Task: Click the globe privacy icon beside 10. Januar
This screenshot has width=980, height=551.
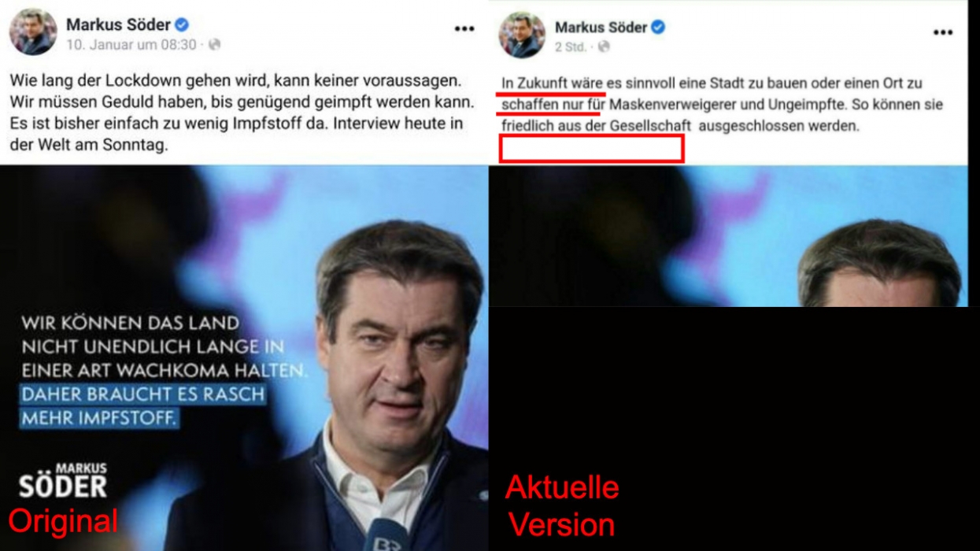Action: (x=214, y=45)
